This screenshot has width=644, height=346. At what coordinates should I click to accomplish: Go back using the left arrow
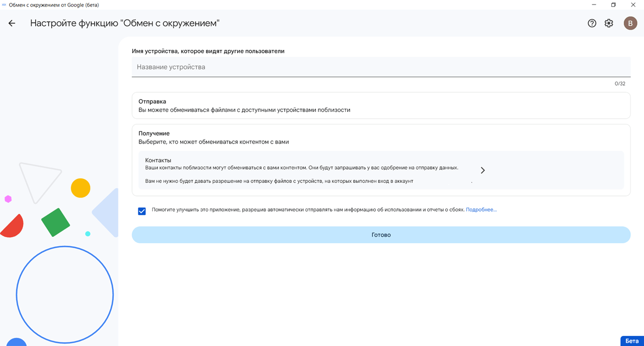(x=12, y=23)
